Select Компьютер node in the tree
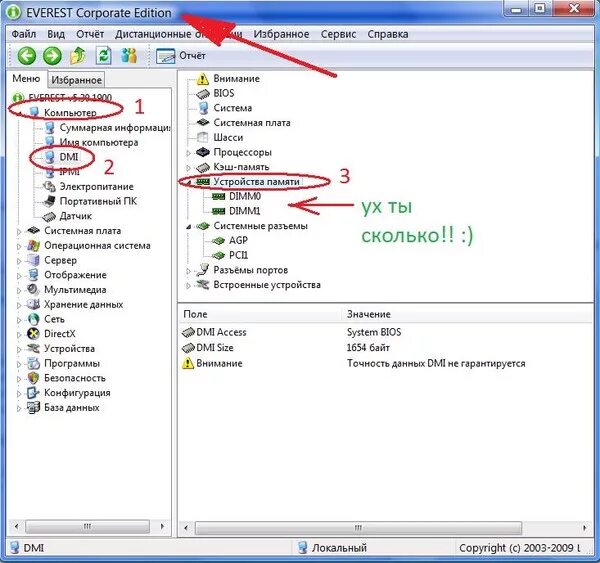Screen dimensions: 600x563 (x=70, y=113)
